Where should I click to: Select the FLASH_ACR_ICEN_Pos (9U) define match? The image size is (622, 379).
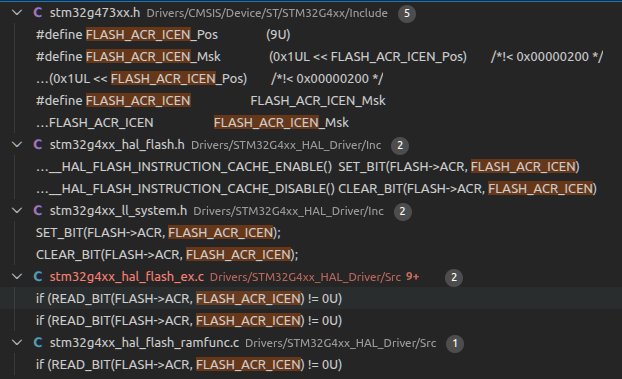(x=163, y=35)
